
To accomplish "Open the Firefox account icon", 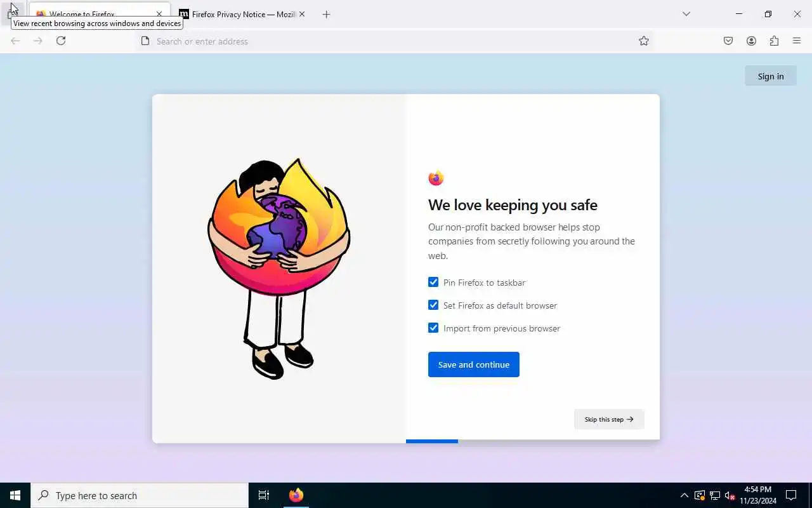I will (751, 41).
